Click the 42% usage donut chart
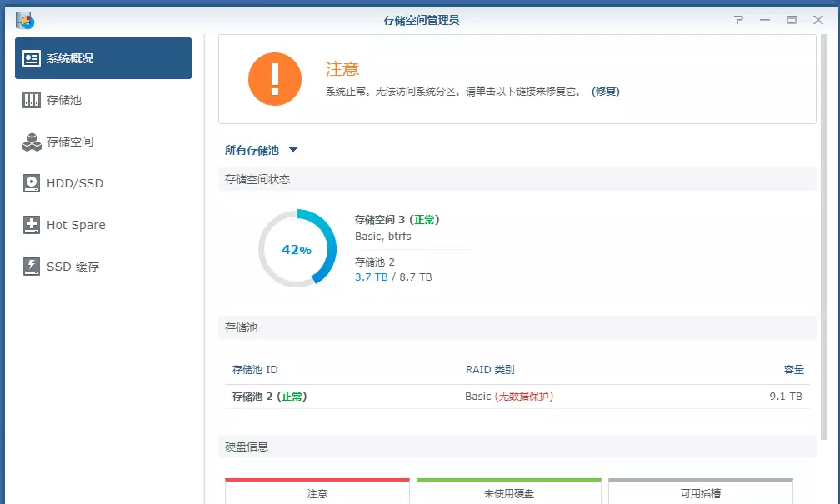The width and height of the screenshot is (840, 504). pos(297,248)
